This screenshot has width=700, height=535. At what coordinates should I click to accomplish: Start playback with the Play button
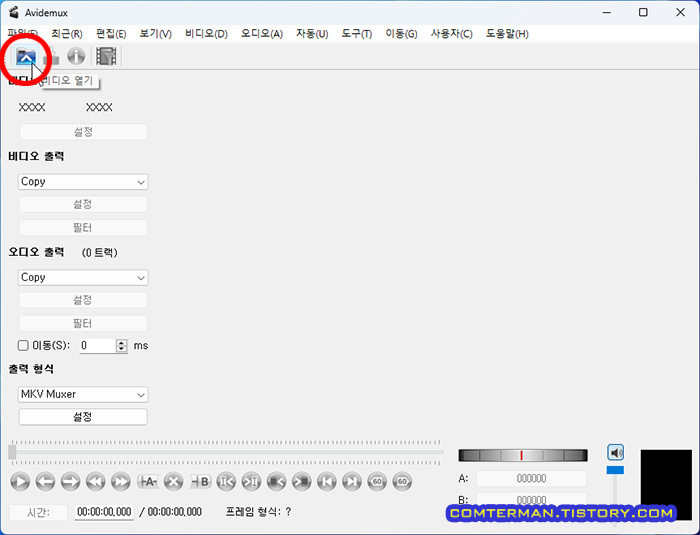click(20, 482)
